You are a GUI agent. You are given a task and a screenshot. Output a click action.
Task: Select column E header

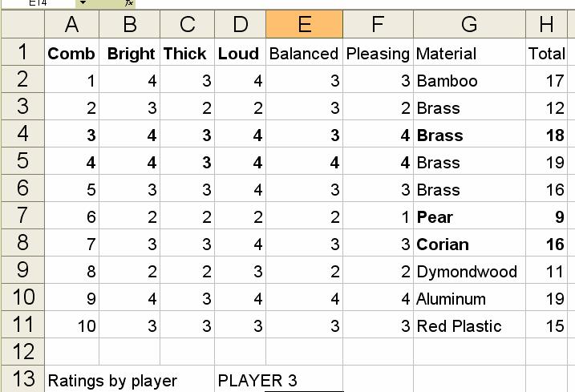tap(304, 24)
